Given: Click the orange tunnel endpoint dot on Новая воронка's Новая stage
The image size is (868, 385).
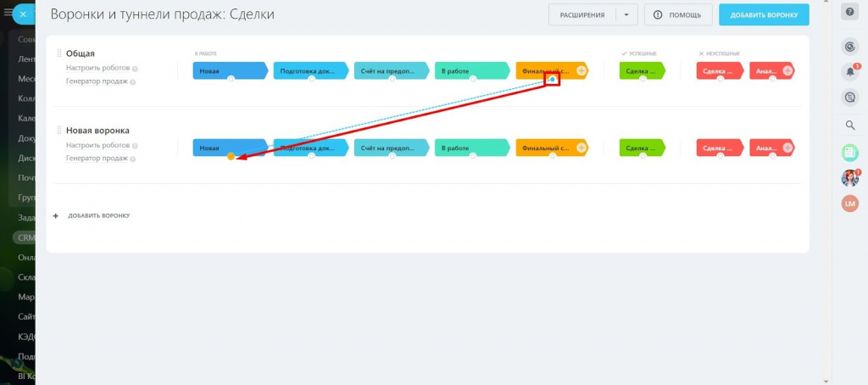Looking at the screenshot, I should tap(231, 156).
